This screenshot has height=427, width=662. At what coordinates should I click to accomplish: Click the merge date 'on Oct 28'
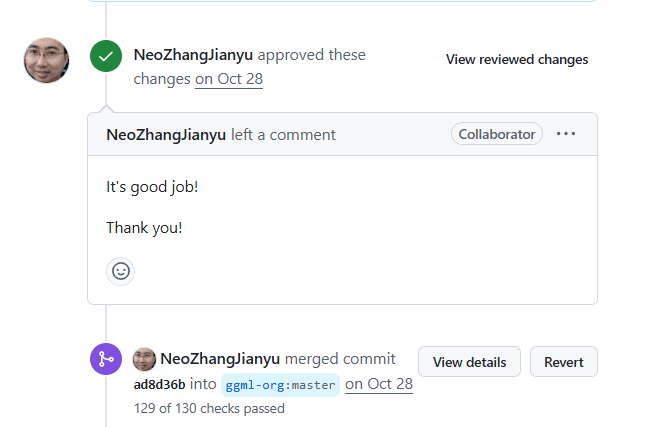pos(379,384)
